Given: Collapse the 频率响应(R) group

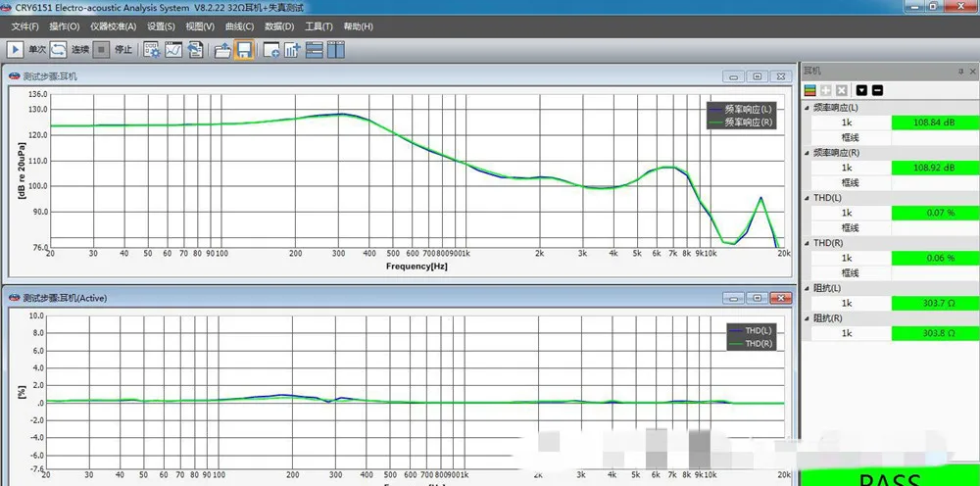Looking at the screenshot, I should [x=808, y=153].
